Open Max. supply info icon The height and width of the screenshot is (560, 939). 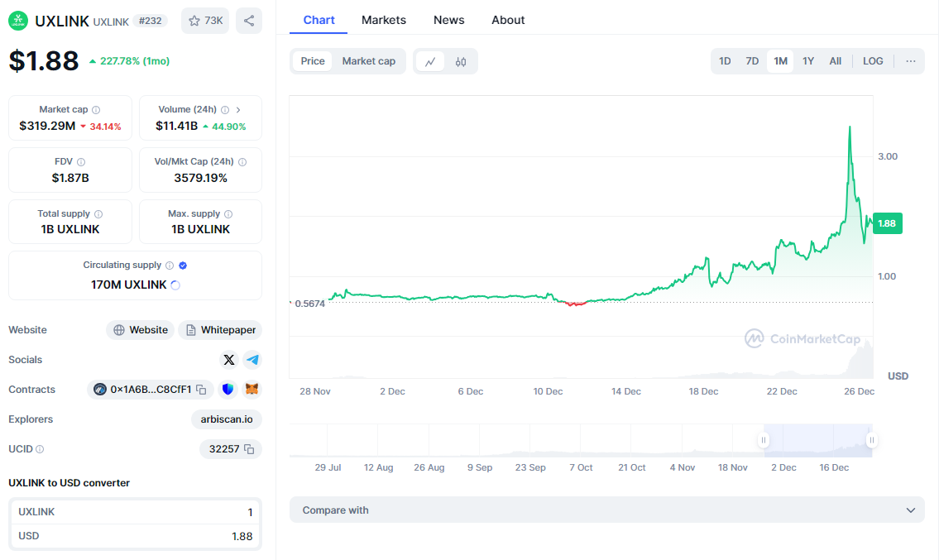(228, 213)
